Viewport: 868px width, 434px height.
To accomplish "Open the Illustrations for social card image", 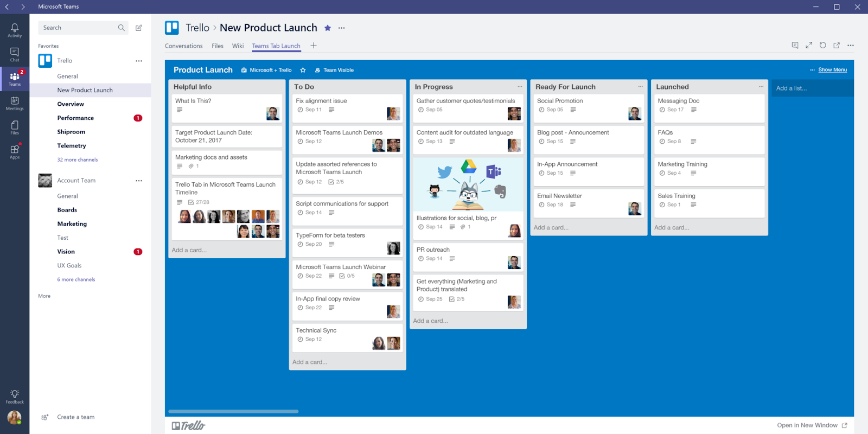I will [x=468, y=184].
